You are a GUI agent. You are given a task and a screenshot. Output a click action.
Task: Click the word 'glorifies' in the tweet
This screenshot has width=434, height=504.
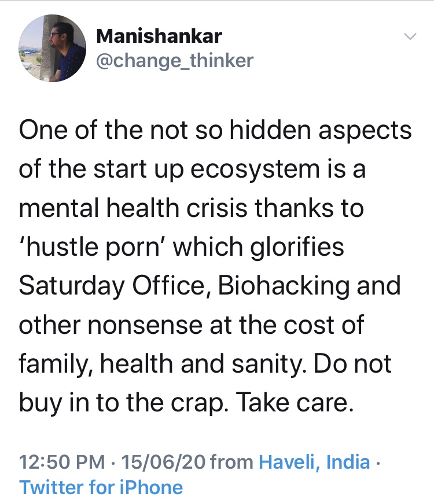(294, 248)
